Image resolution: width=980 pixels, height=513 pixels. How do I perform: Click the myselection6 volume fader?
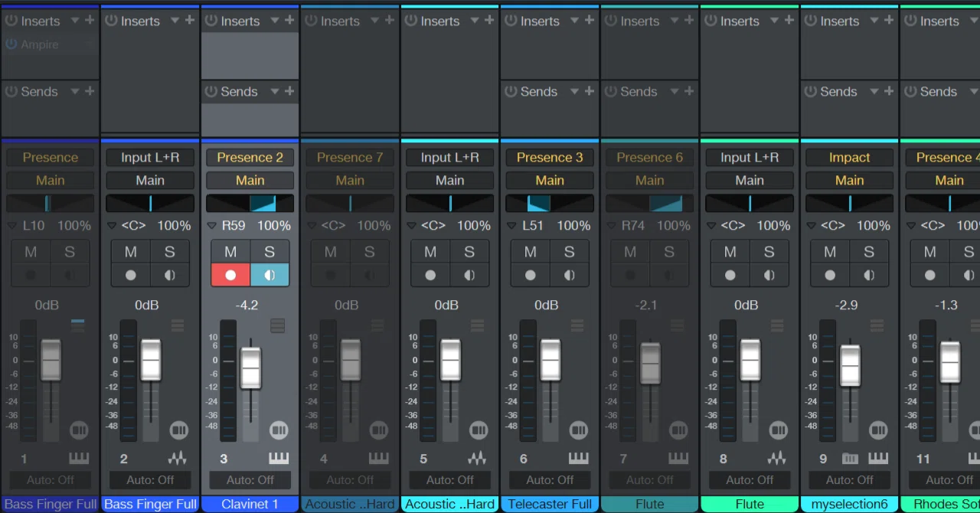[850, 365]
